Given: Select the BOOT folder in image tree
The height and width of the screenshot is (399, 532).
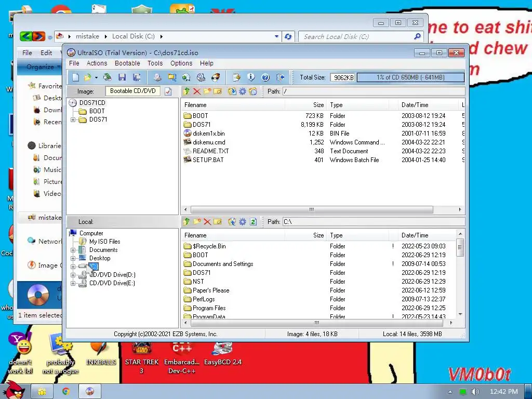Looking at the screenshot, I should pyautogui.click(x=97, y=111).
